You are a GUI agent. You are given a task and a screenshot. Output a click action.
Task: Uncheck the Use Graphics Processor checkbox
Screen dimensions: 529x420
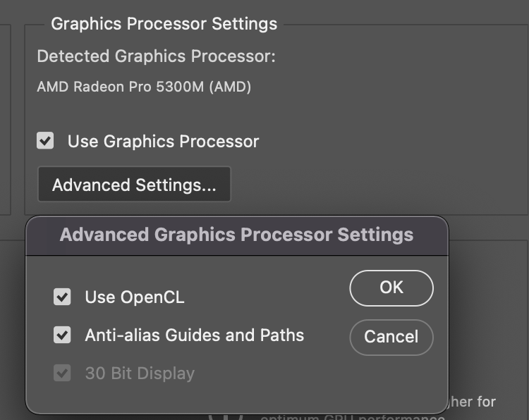click(46, 141)
